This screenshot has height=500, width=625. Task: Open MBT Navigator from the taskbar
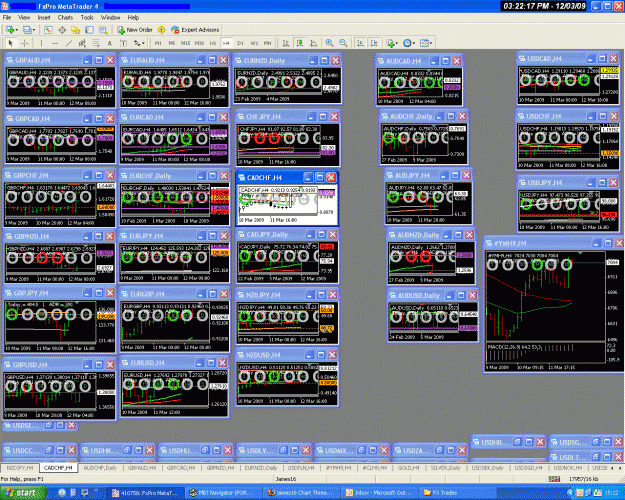tap(222, 493)
